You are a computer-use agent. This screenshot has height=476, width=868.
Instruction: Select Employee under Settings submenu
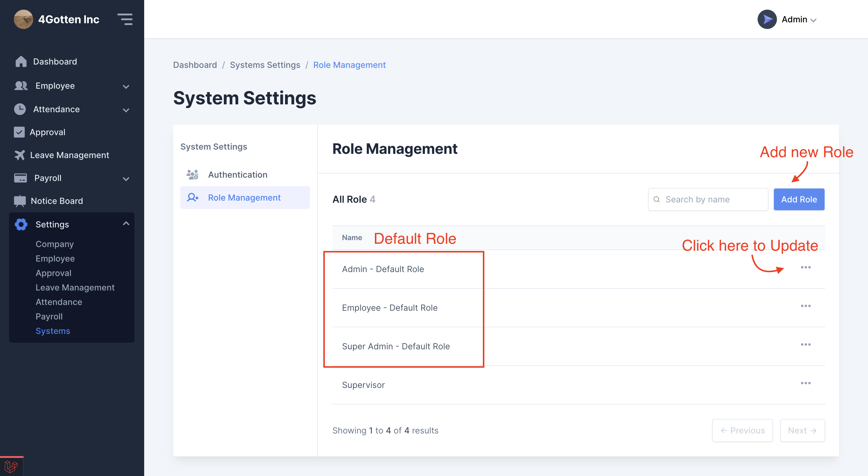(x=55, y=259)
